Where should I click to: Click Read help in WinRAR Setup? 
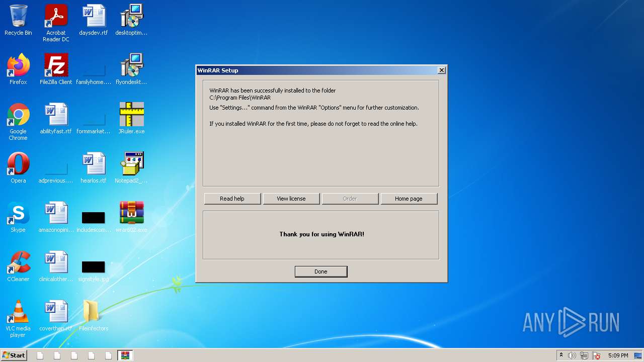(x=232, y=199)
